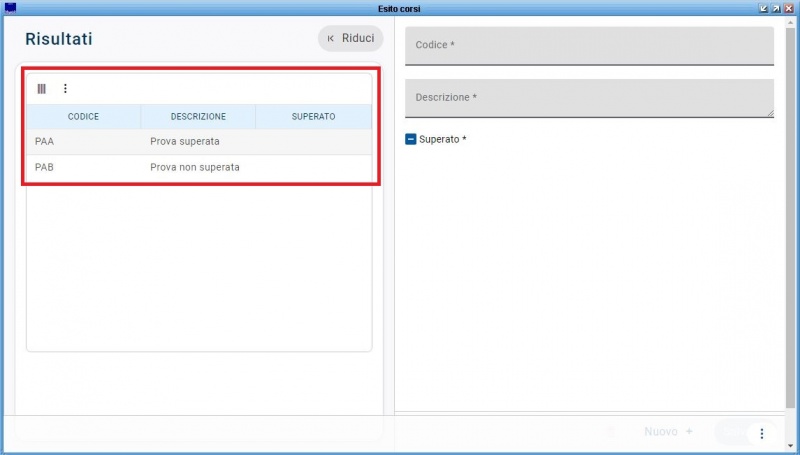Click the 'Prova superata' description cell

click(198, 142)
